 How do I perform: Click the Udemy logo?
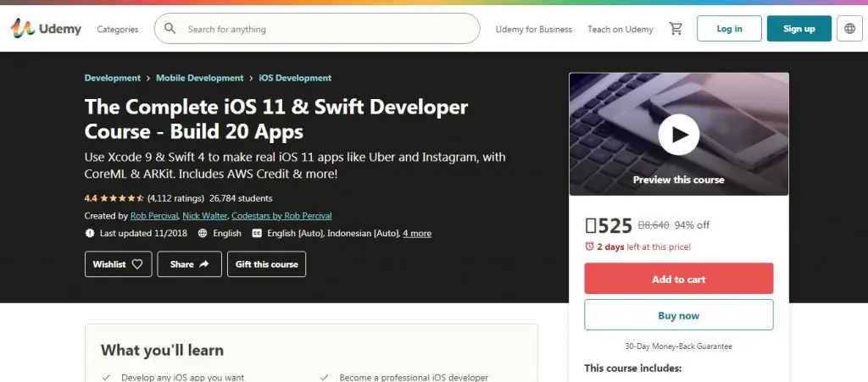coord(46,29)
